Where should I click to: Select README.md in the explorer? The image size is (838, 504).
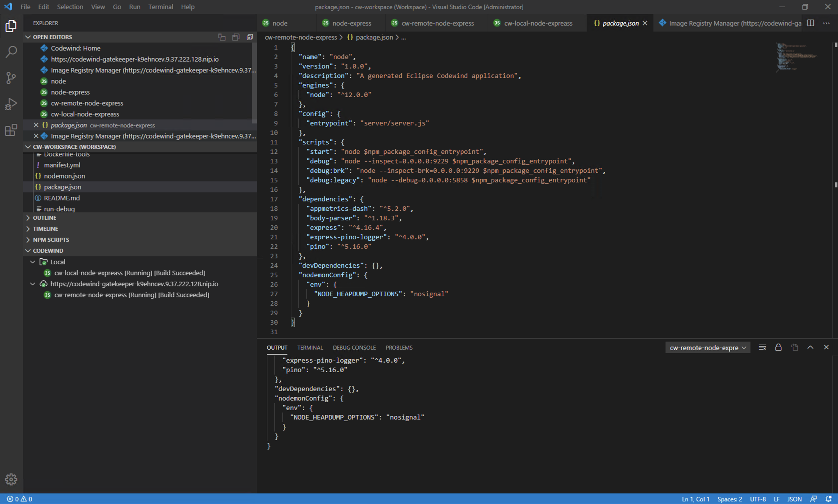click(62, 198)
